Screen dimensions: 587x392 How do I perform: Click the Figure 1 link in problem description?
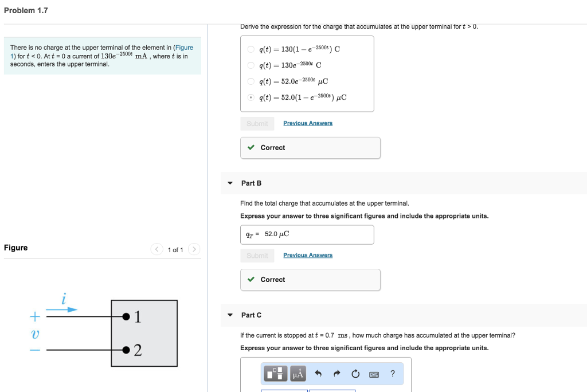point(185,47)
